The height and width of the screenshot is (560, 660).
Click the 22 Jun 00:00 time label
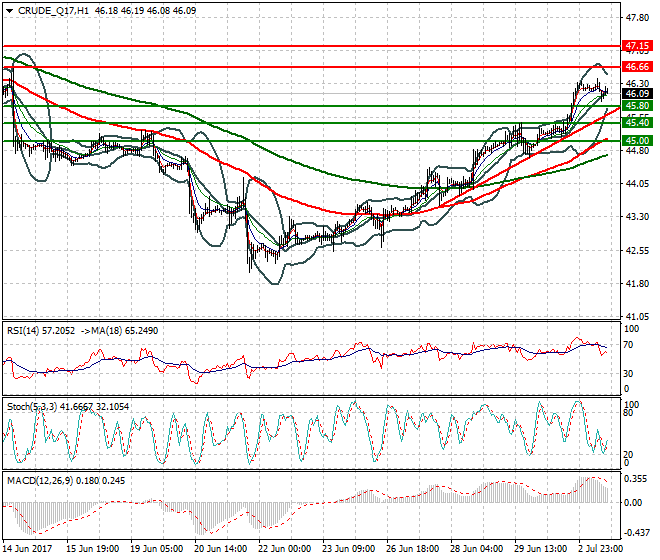285,549
